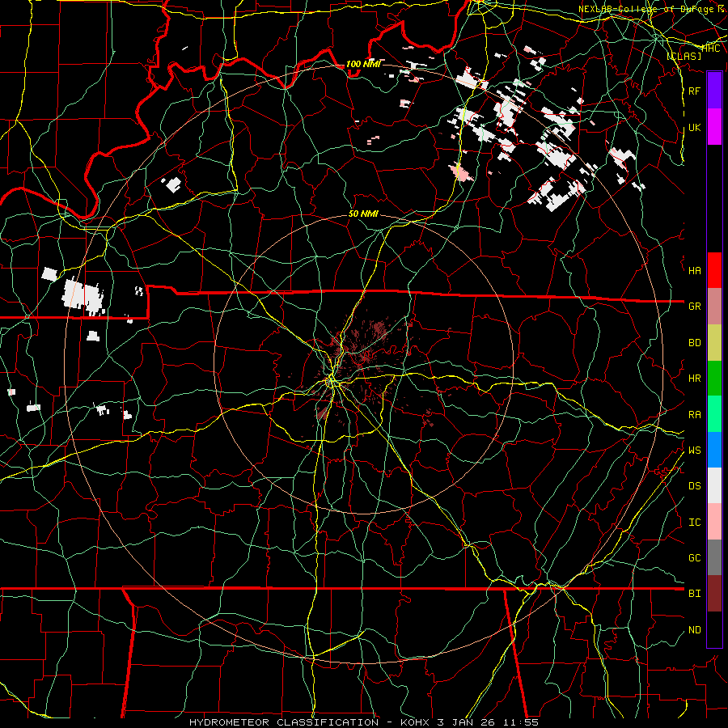
Task: Click the DS legend label
Action: pyautogui.click(x=694, y=486)
